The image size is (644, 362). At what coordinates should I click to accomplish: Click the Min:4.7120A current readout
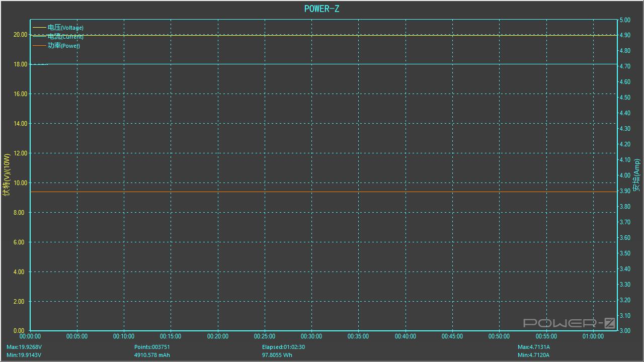coord(533,355)
